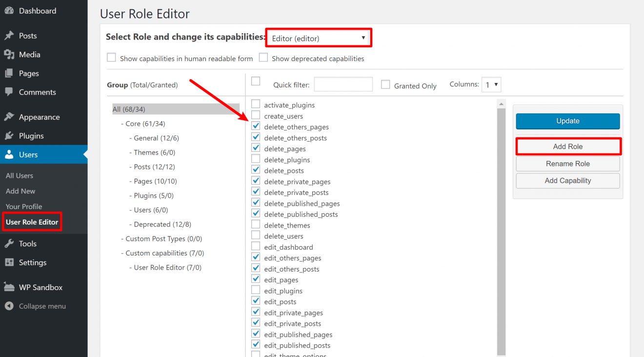This screenshot has height=357, width=644.
Task: Select the Posts pushpin icon
Action: [x=10, y=35]
